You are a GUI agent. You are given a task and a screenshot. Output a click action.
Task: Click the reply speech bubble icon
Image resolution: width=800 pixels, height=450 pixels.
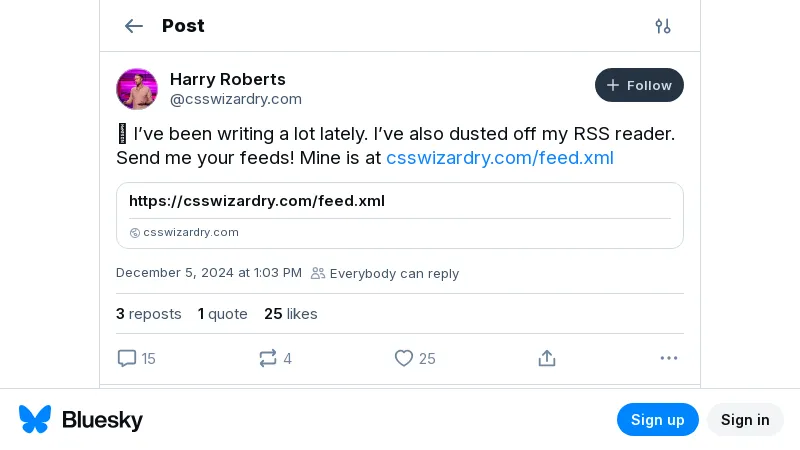[x=127, y=358]
